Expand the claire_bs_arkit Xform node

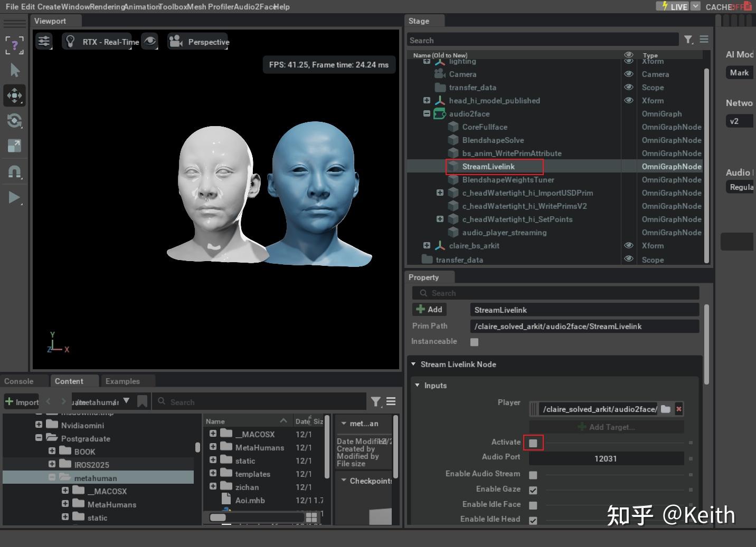click(427, 245)
